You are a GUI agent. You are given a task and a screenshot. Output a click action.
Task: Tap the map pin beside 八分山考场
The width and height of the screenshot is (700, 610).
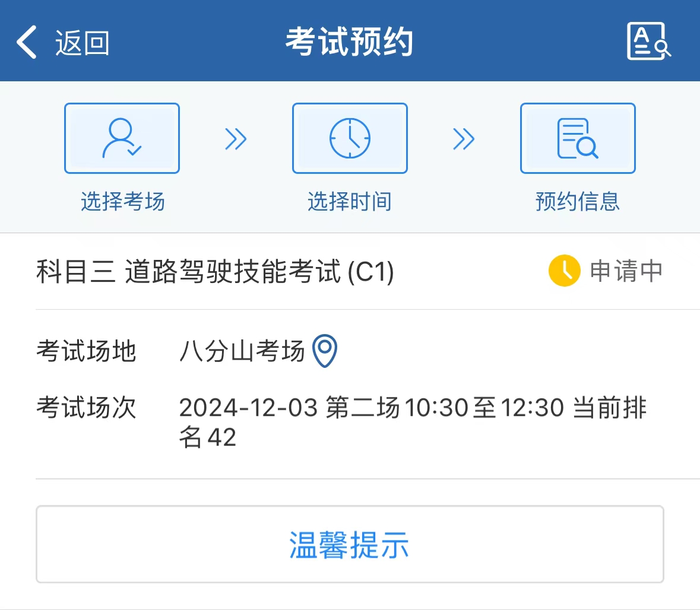coord(325,351)
